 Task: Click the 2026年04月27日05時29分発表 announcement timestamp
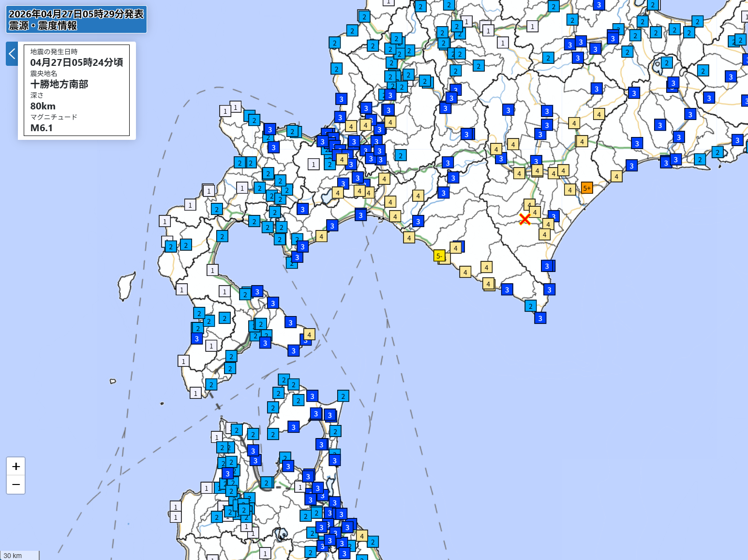click(76, 14)
